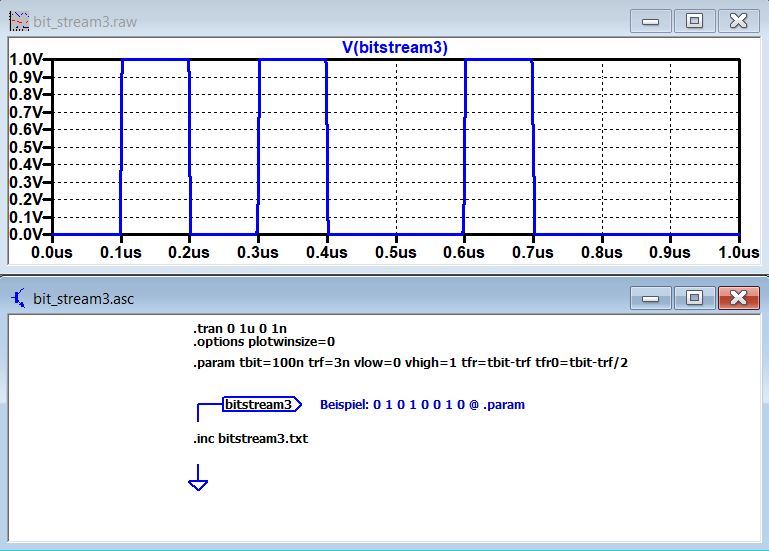Close the bit_stream3.raw plot window

point(738,21)
